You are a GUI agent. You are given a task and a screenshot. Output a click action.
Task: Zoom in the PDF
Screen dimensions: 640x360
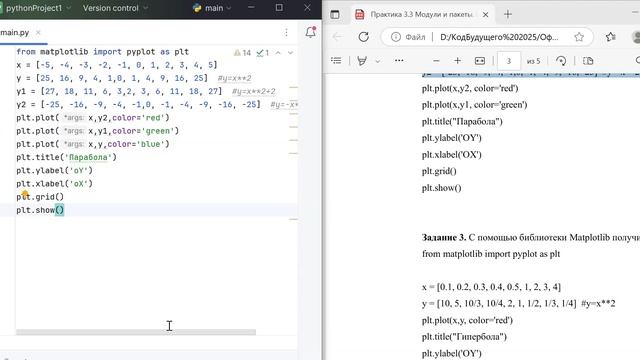pyautogui.click(x=458, y=61)
